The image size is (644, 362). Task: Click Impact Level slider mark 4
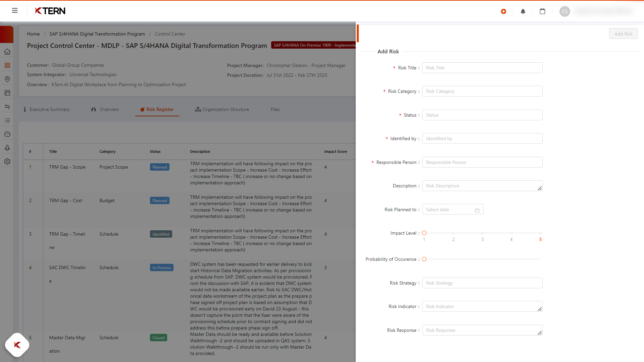(511, 233)
